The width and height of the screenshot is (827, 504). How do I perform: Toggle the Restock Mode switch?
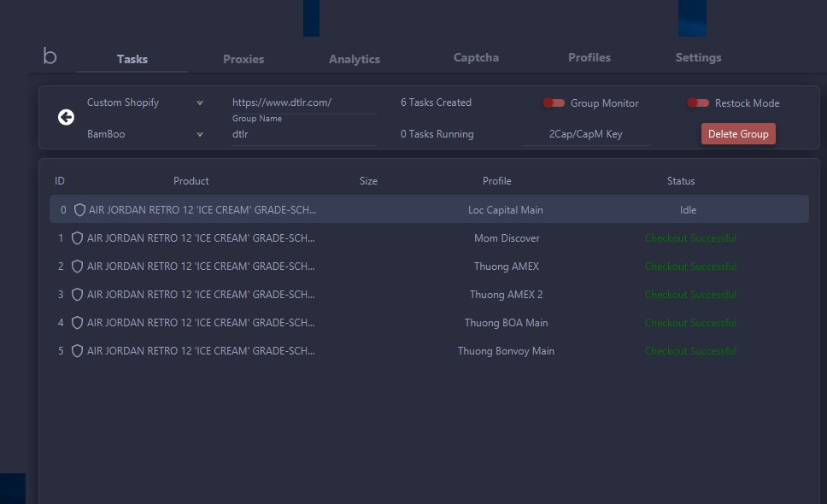(x=698, y=103)
